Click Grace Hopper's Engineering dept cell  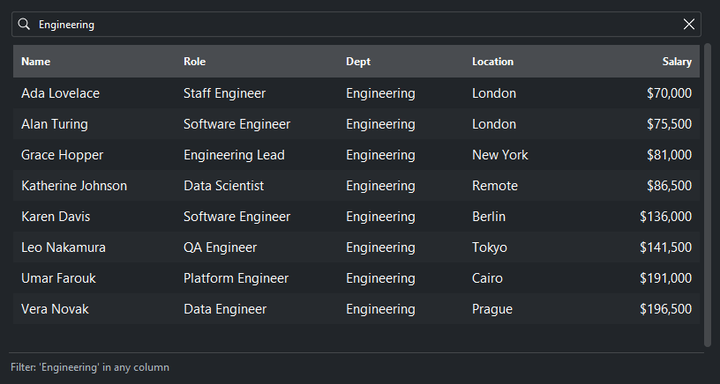(x=381, y=155)
